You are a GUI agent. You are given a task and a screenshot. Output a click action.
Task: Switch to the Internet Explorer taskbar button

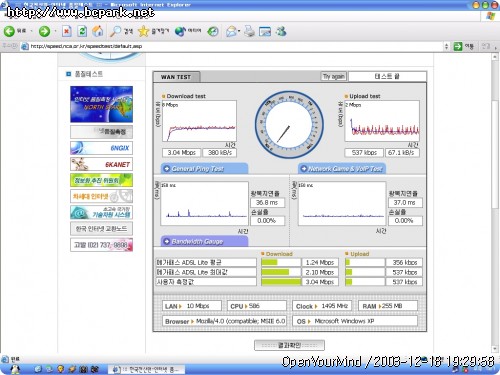coord(146,369)
